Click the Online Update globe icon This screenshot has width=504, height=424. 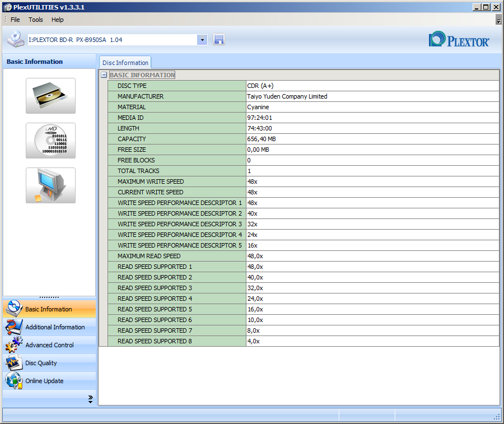point(14,381)
